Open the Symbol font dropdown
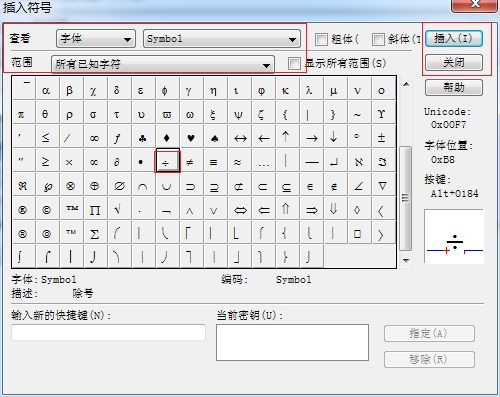 pyautogui.click(x=222, y=39)
